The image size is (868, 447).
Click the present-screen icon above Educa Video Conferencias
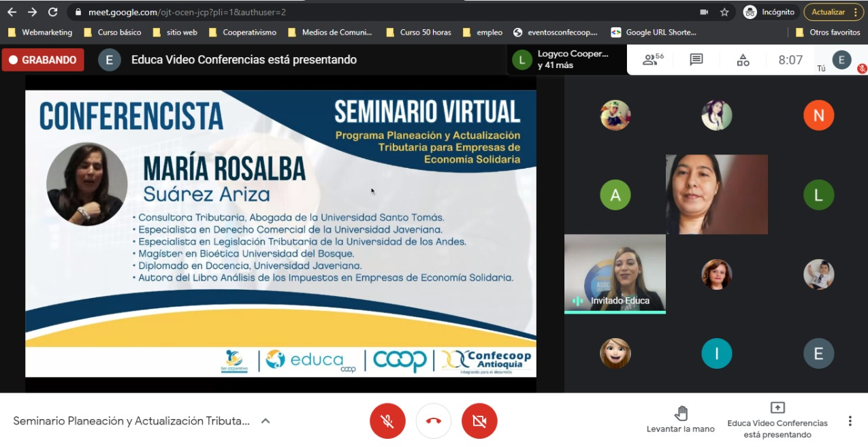pos(777,408)
